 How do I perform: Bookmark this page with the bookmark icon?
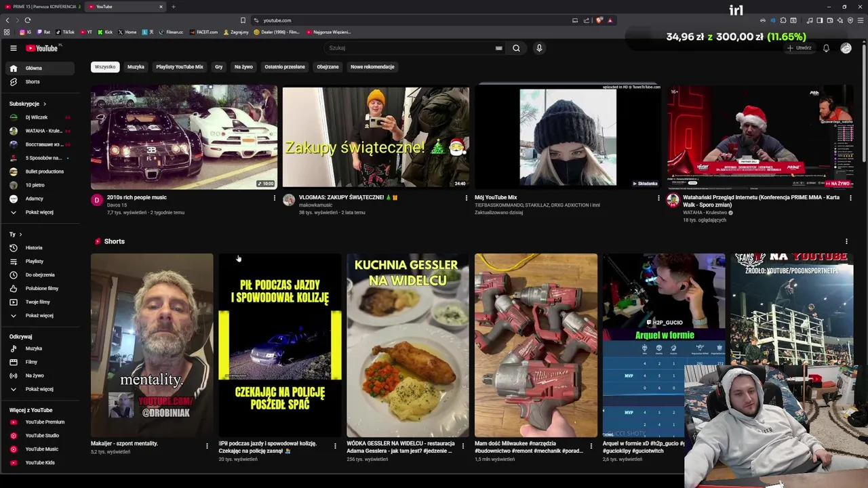[x=243, y=20]
